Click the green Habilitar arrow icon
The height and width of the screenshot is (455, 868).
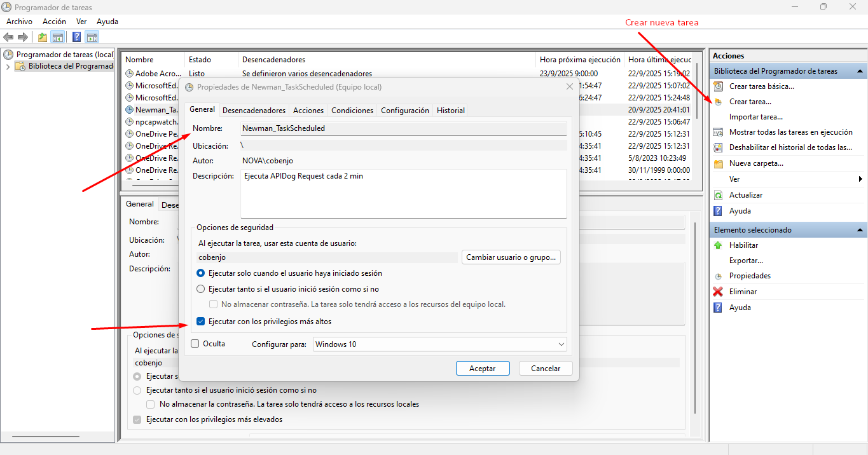click(x=718, y=245)
